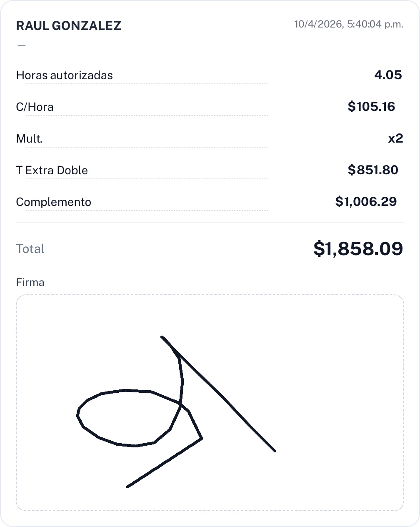Click the $851.80 overtime amount
The image size is (420, 527).
373,170
